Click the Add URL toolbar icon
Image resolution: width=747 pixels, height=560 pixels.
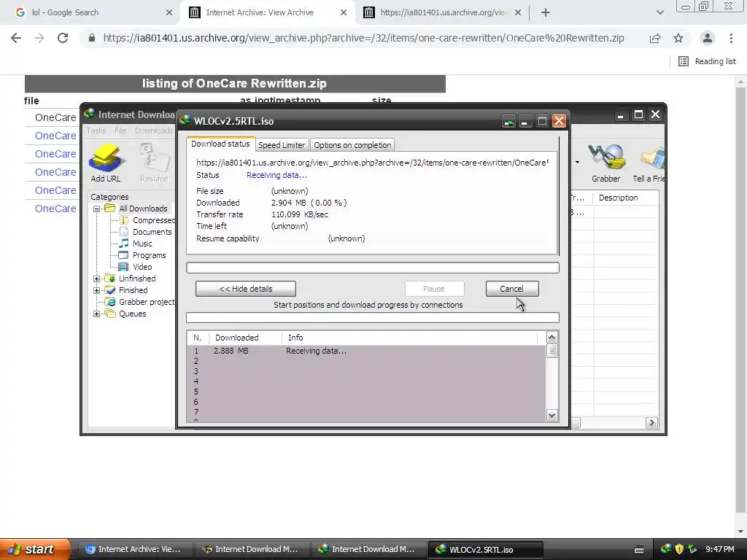point(105,163)
